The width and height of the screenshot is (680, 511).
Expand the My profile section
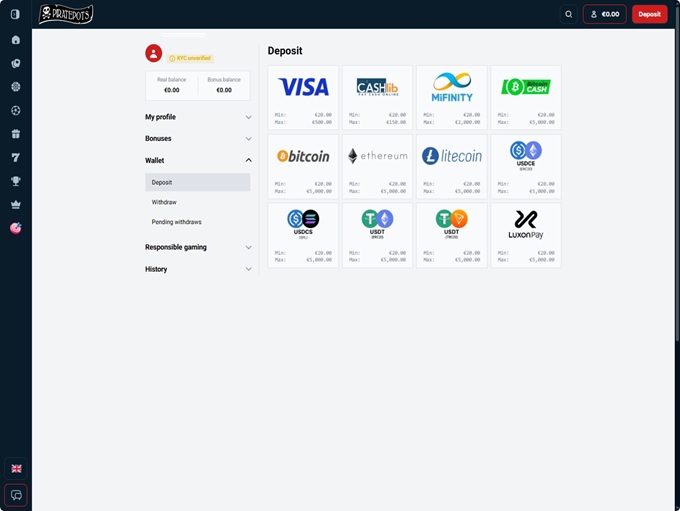[x=198, y=117]
